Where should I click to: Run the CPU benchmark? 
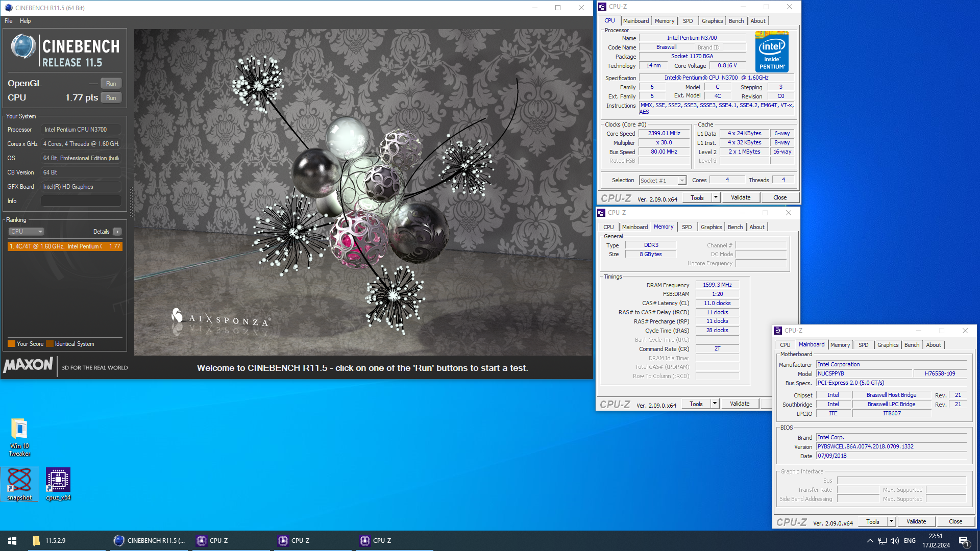click(x=111, y=98)
